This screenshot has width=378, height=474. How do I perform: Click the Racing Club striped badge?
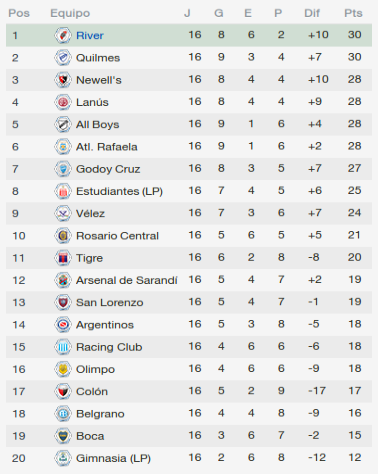coord(63,347)
